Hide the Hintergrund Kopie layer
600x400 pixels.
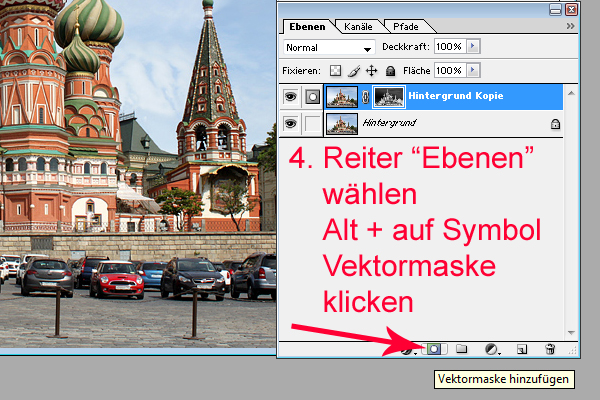290,96
